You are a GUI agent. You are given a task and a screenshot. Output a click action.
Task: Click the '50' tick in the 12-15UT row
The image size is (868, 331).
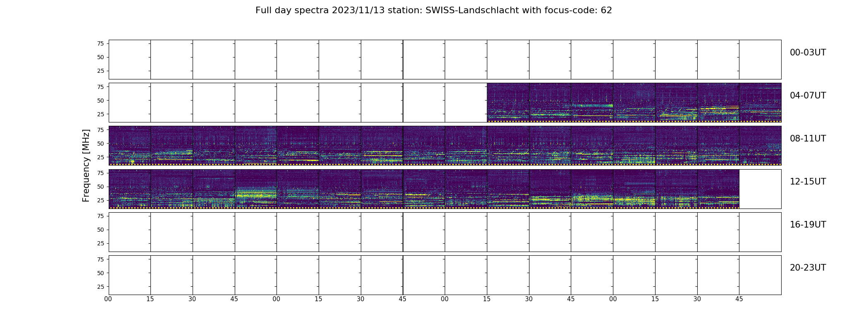(x=100, y=186)
